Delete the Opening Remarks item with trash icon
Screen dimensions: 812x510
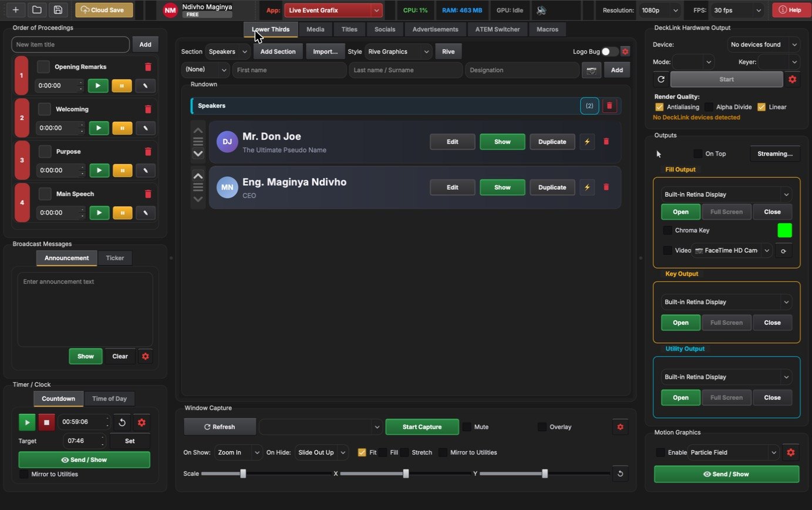point(148,67)
